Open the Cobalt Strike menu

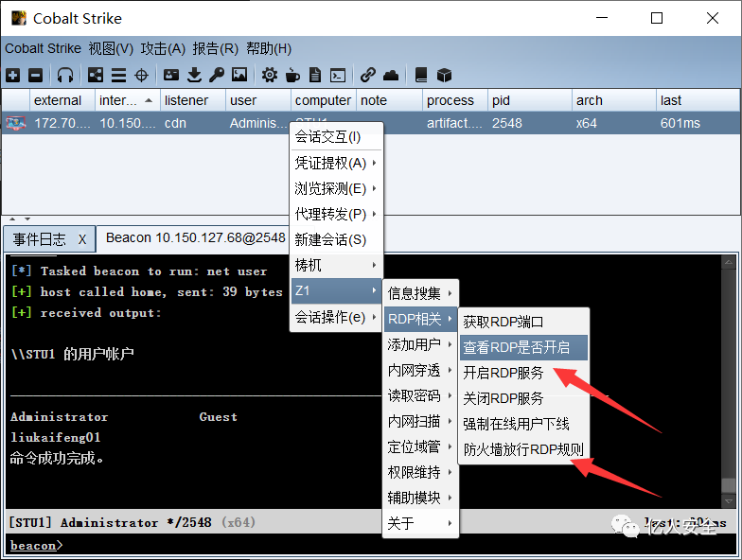(44, 48)
